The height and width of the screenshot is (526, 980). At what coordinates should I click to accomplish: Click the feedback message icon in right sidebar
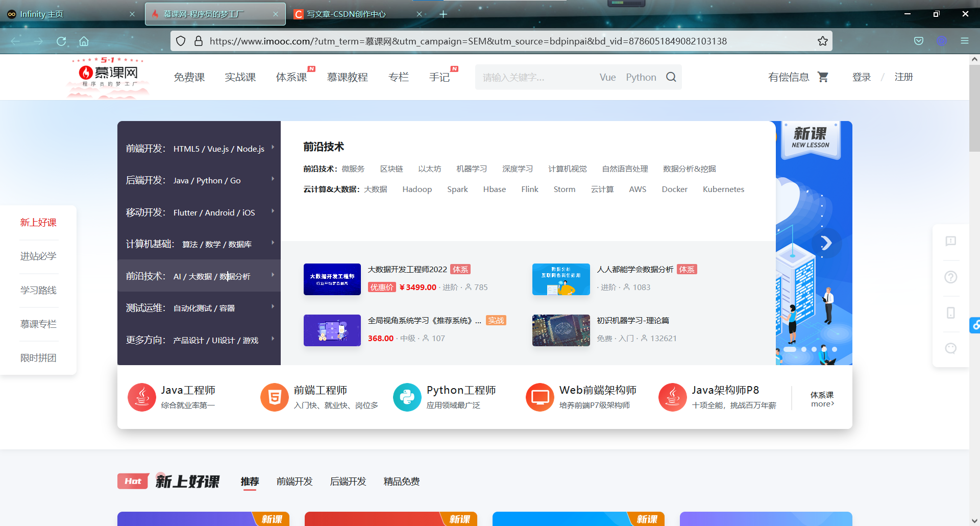[950, 241]
